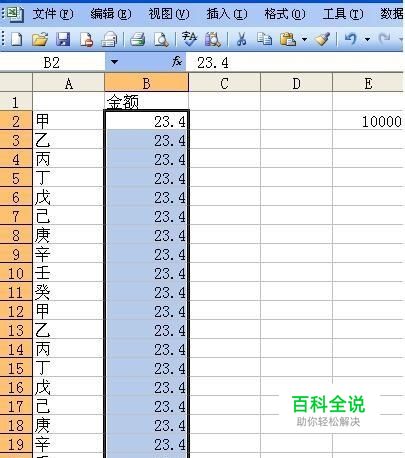Viewport: 405px width, 458px height.
Task: Open a file with the Open folder icon
Action: pos(40,39)
